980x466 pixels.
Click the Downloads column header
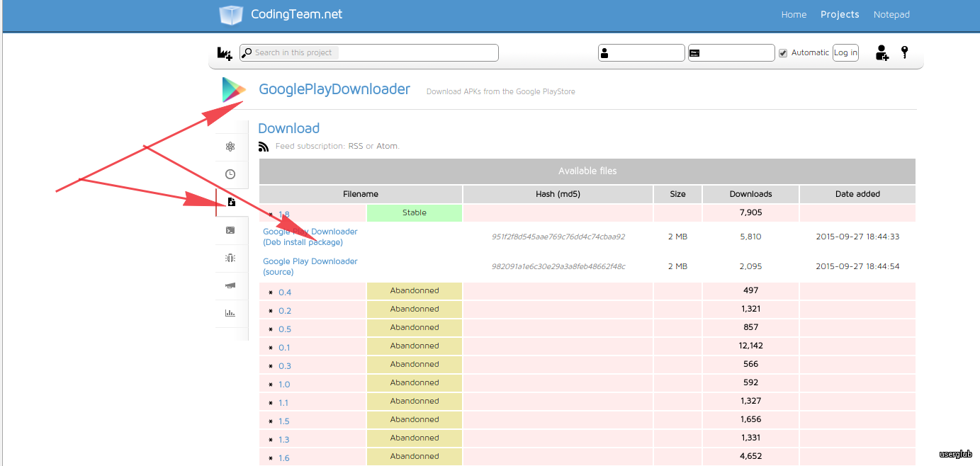click(x=751, y=194)
